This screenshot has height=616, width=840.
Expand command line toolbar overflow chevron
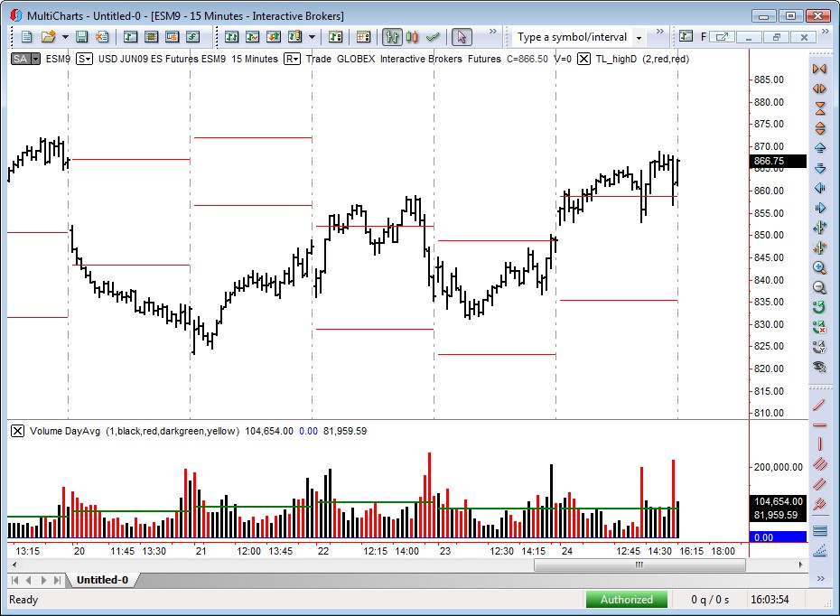click(x=660, y=32)
